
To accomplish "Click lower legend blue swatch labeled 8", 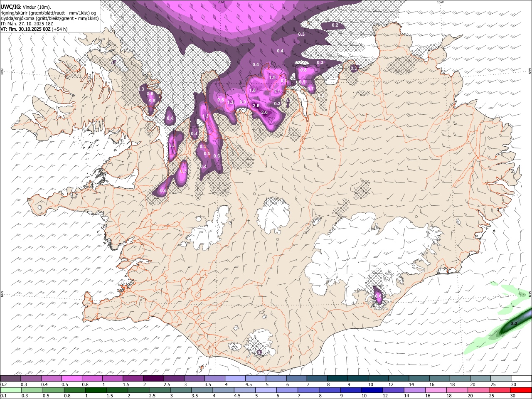I will coord(330,390).
